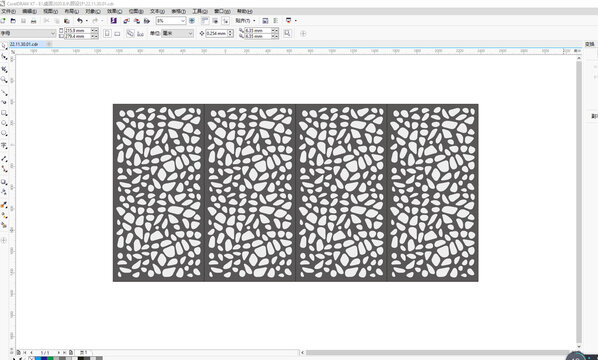Click the full-screen preview icon
Screen dimensions: 598x360
(x=192, y=21)
